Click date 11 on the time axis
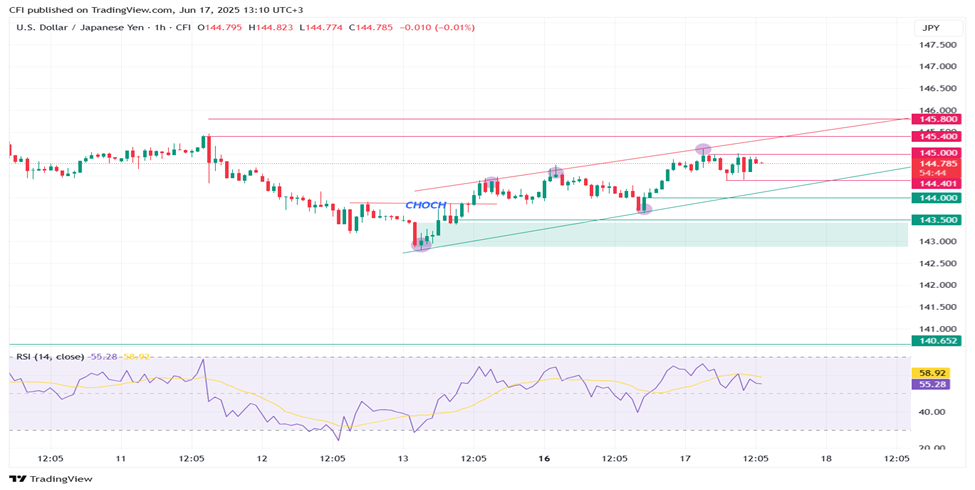This screenshot has width=975, height=490. point(121,459)
